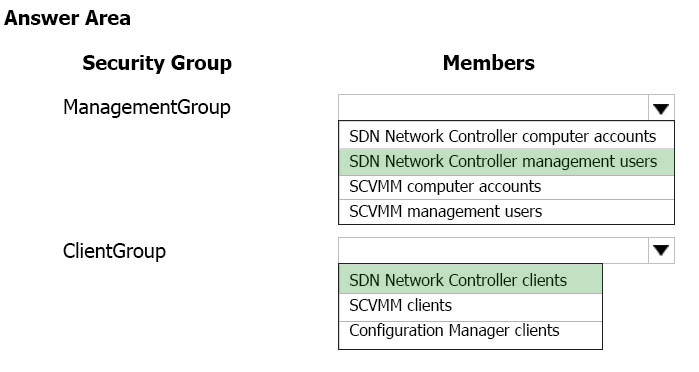Click the Answer Area title

(67, 18)
